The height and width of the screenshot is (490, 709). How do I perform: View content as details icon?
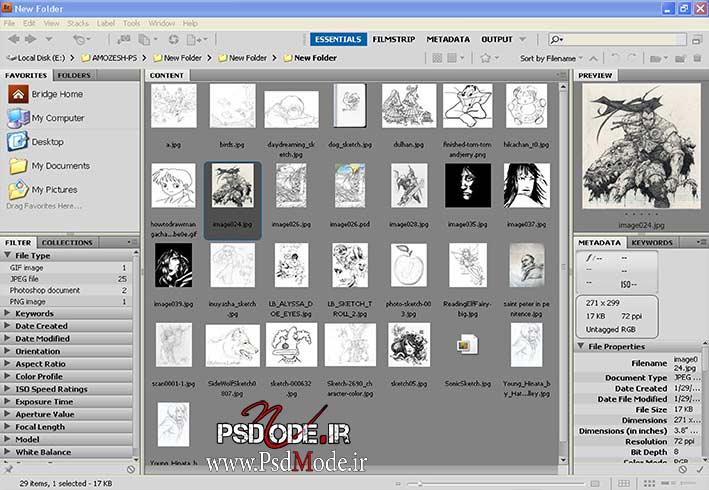pos(666,484)
